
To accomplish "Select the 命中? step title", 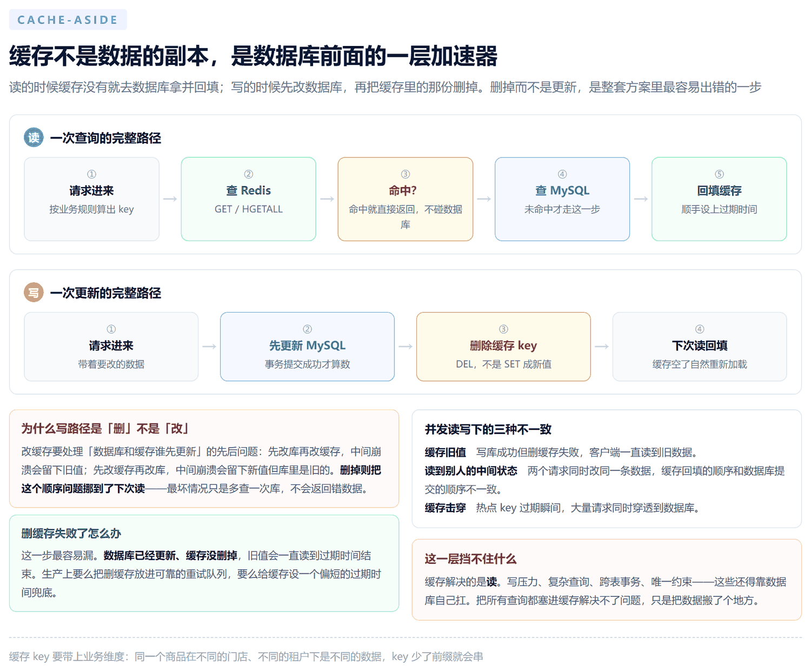I will pos(403,190).
